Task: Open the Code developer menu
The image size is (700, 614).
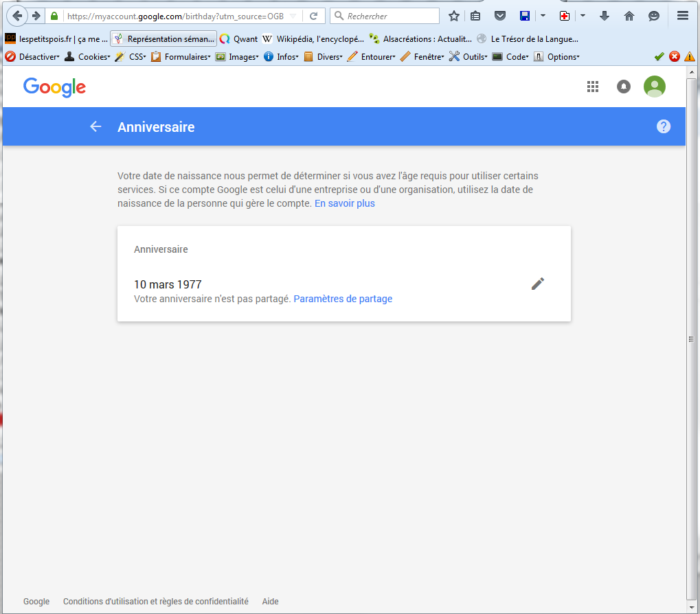Action: pyautogui.click(x=510, y=57)
